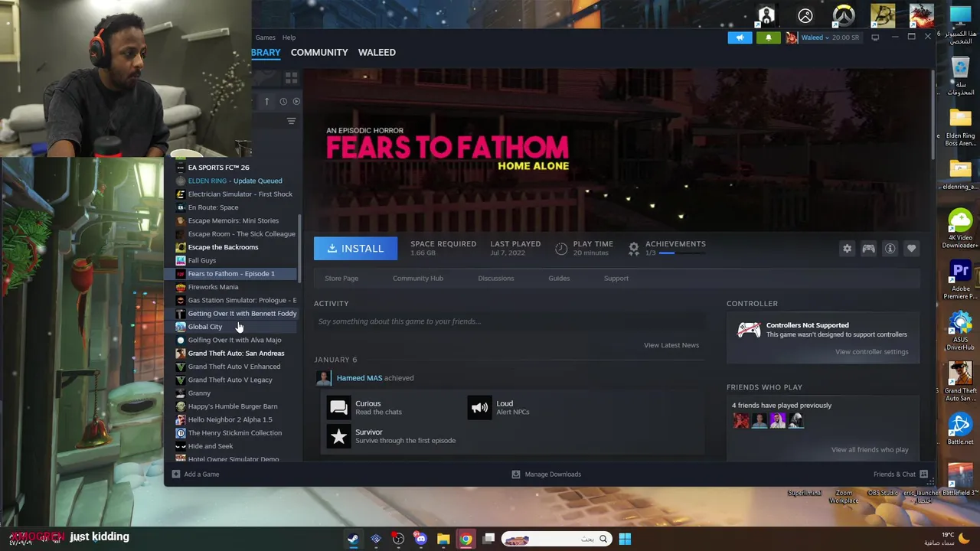Add game to favorites heart icon
This screenshot has width=980, height=551.
(x=911, y=249)
